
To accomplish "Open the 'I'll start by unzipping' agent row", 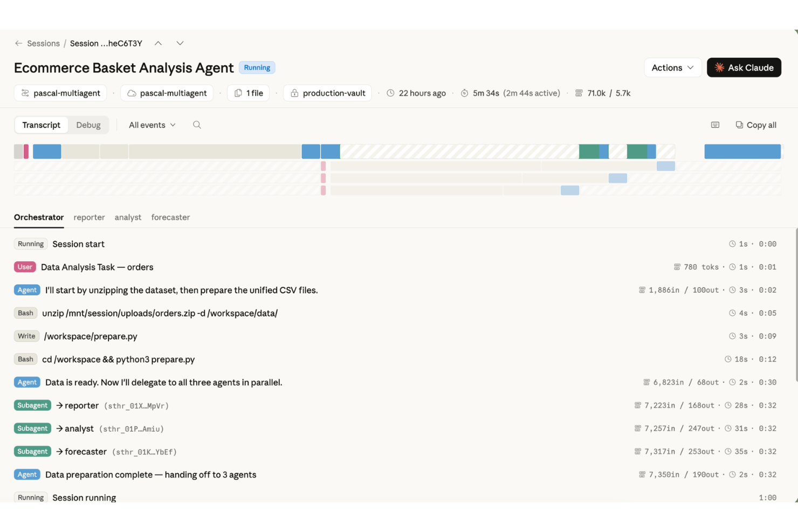I will (395, 290).
